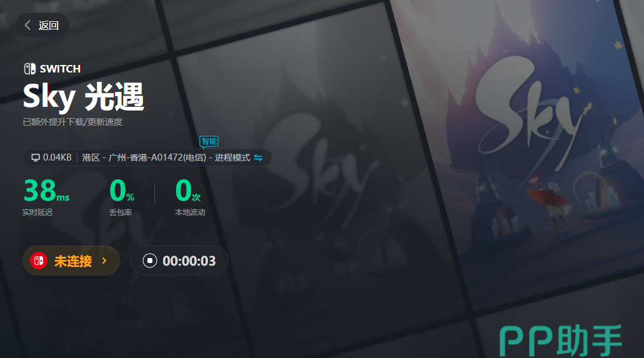
Task: Open the Sky 光遇 game title
Action: tap(83, 97)
